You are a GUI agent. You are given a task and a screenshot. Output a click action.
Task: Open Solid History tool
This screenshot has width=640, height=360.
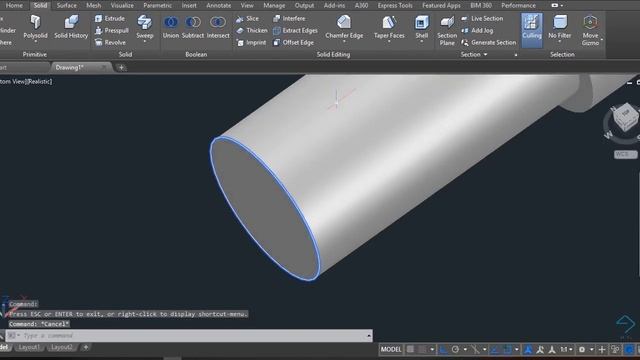point(71,27)
